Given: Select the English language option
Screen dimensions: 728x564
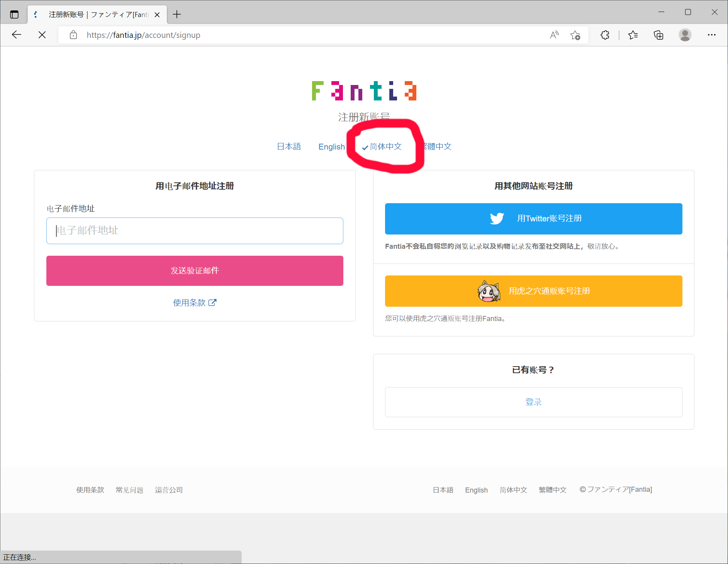Looking at the screenshot, I should coord(331,146).
